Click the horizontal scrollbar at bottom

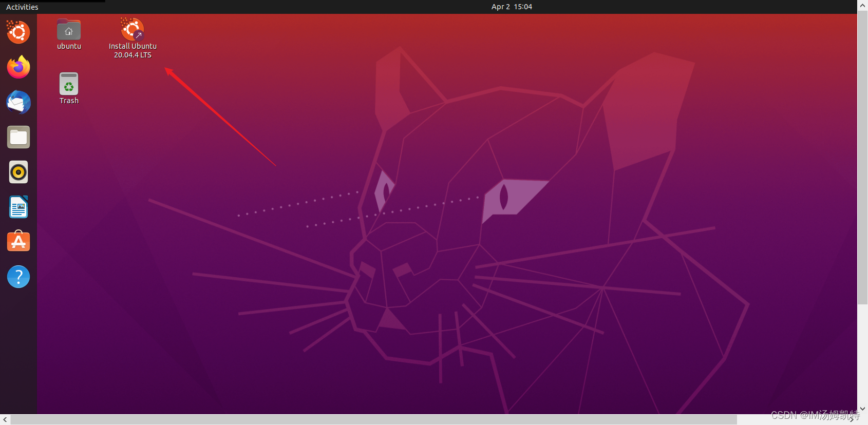coord(373,420)
